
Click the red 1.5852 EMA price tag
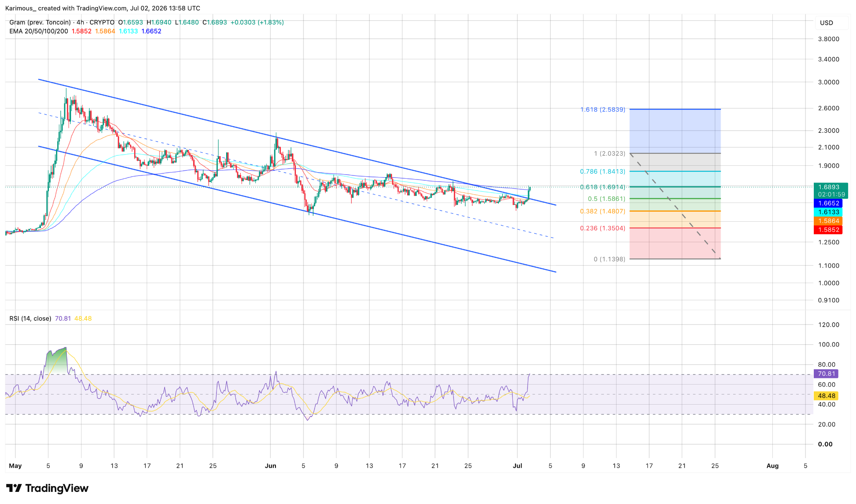[828, 230]
